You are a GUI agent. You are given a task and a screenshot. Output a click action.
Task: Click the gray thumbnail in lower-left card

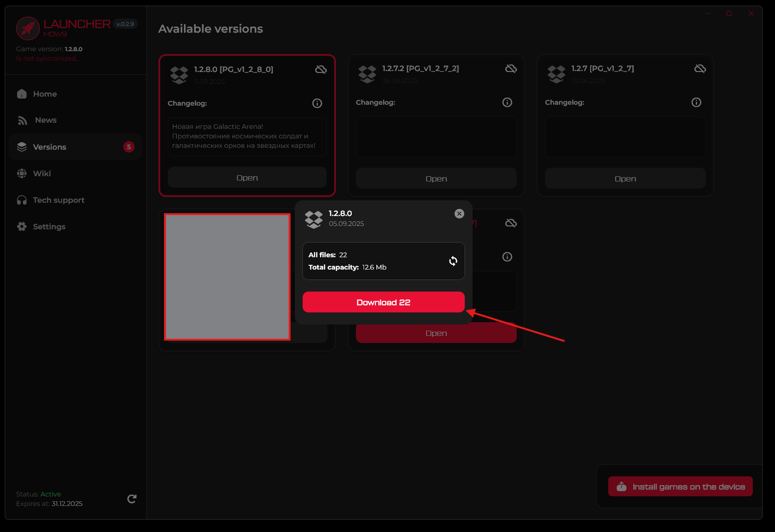click(x=227, y=277)
